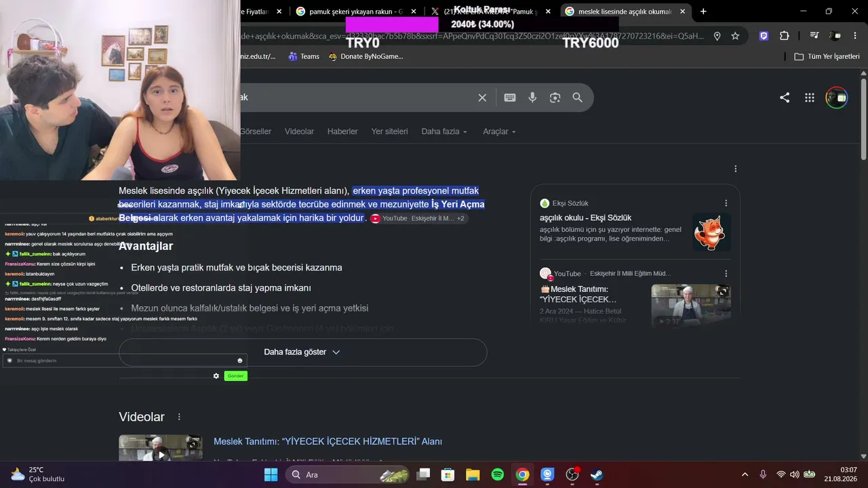The width and height of the screenshot is (868, 488).
Task: Open the purple P browser extension
Action: pos(764,36)
